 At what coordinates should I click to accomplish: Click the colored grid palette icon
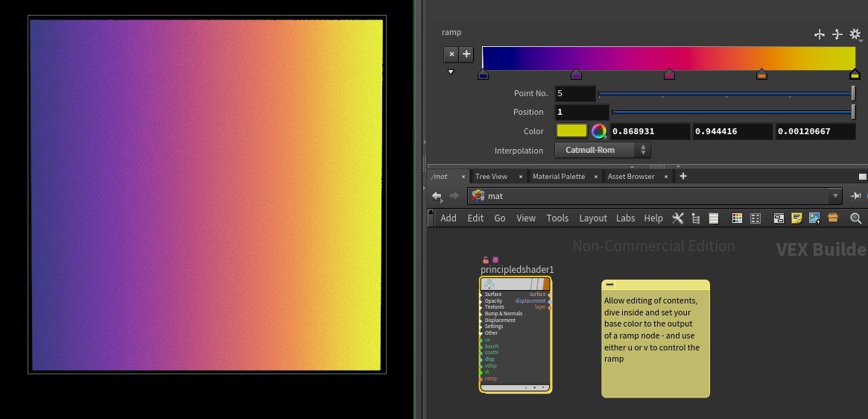(737, 218)
